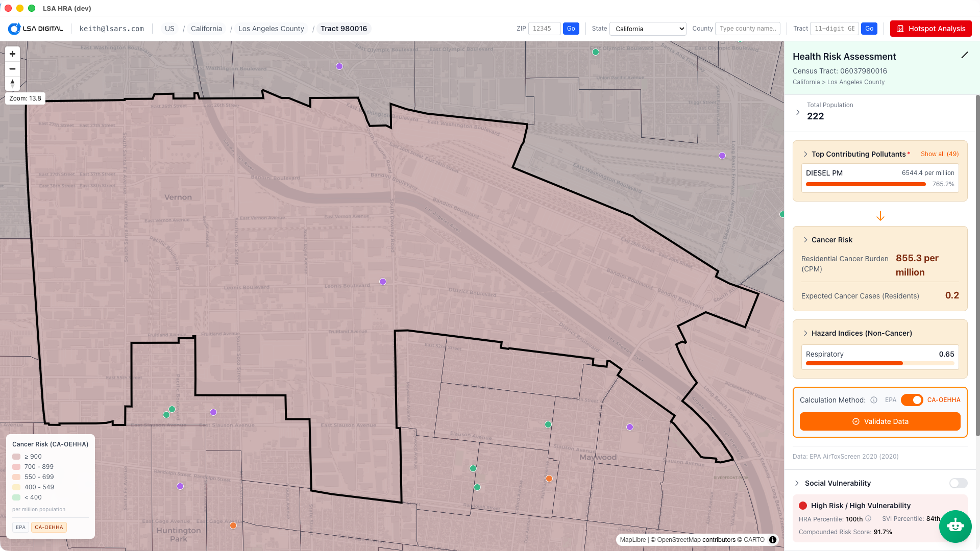This screenshot has height=551, width=980.
Task: Click the side panel vertical scrollbar
Action: coord(977,265)
